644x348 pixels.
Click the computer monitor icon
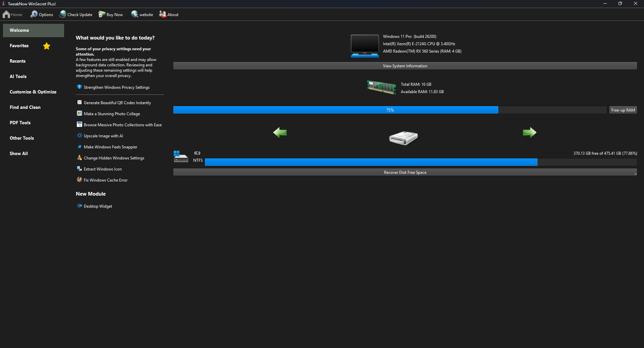click(365, 46)
